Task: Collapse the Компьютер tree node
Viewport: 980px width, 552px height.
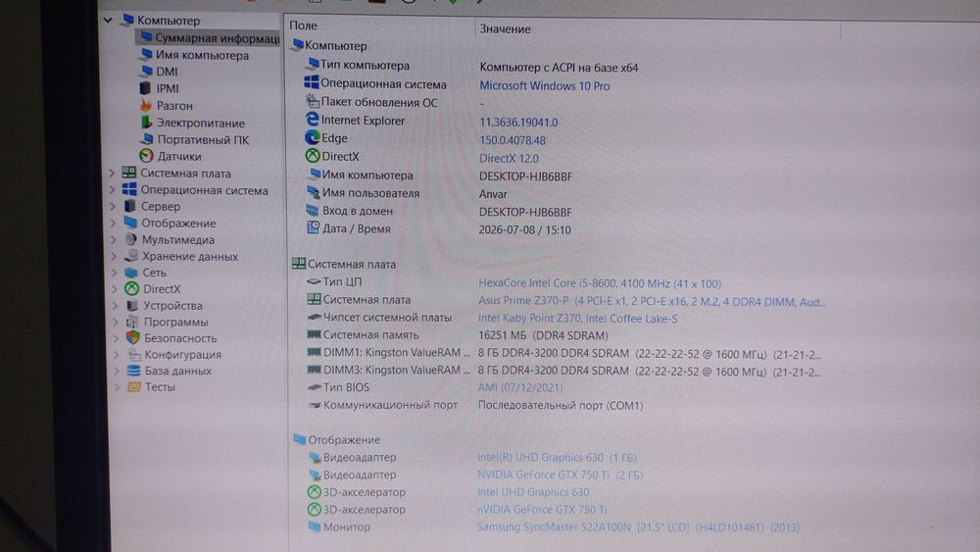Action: click(x=108, y=20)
